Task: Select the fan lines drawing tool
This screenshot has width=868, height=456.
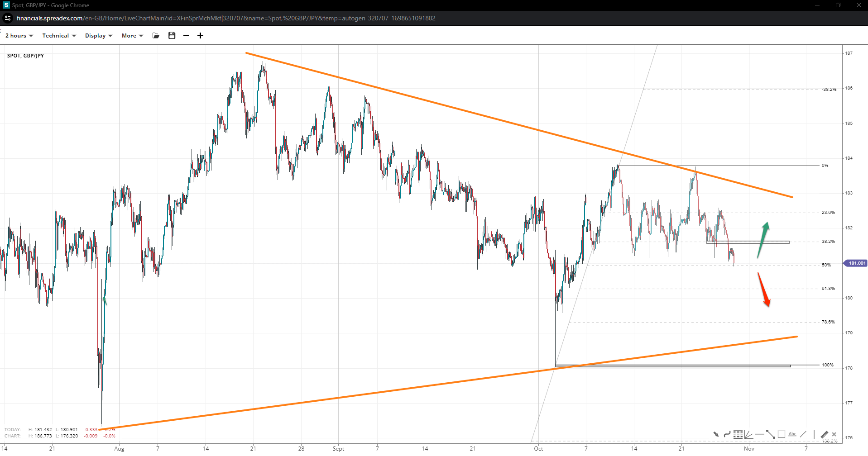Action: point(749,435)
